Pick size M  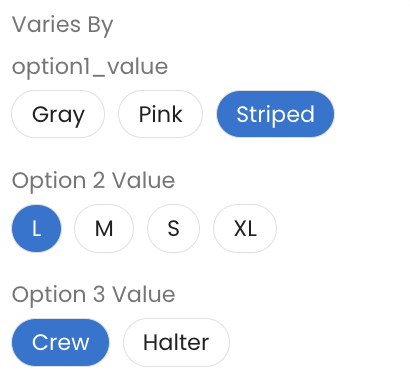104,228
